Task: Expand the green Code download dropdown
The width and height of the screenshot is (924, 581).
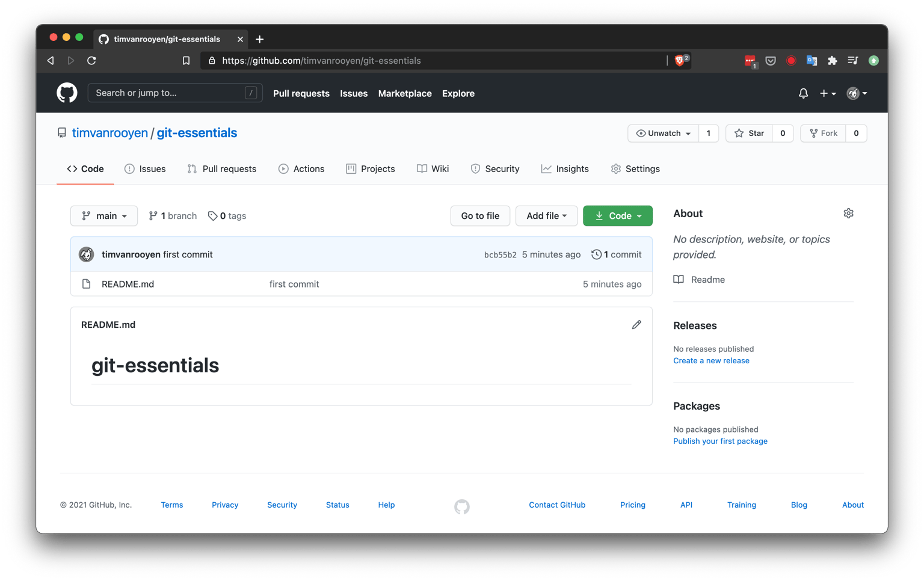Action: coord(618,216)
